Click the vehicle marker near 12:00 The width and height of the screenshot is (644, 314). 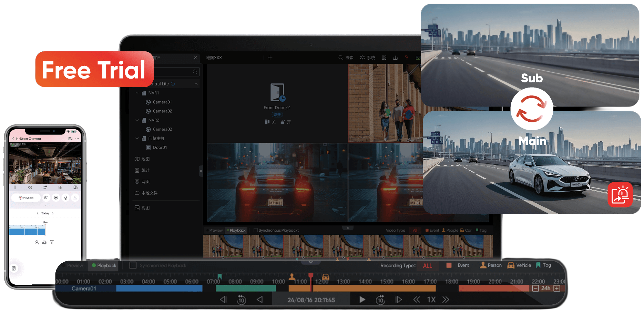[x=326, y=277]
